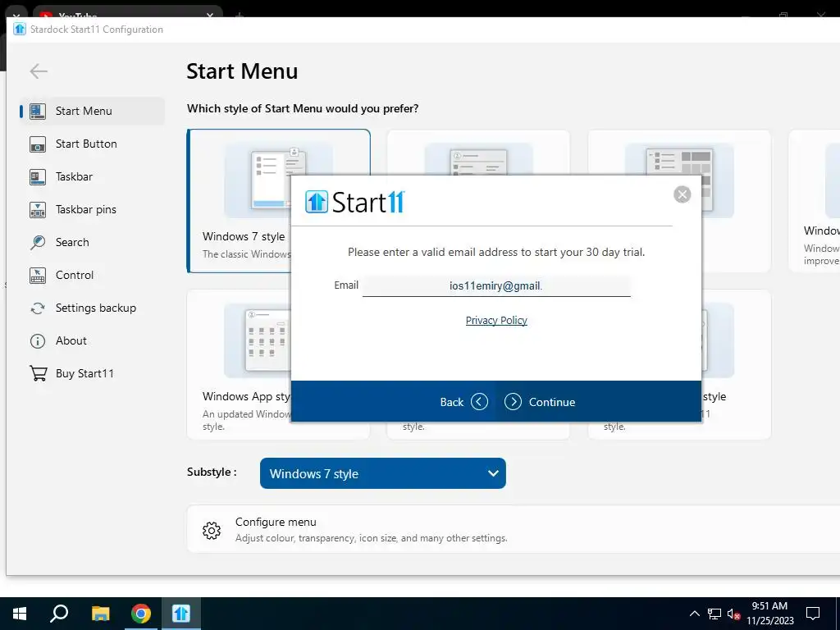
Task: Select the third style card thumbnail with tiles
Action: coord(679,180)
